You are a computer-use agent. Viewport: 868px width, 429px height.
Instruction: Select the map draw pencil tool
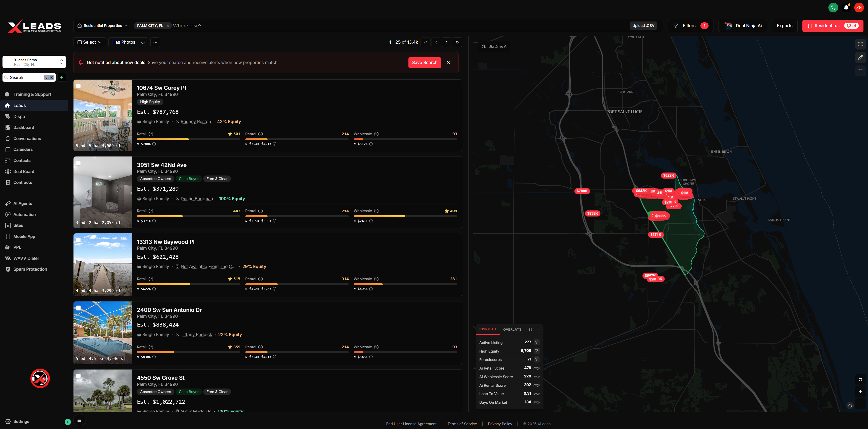(860, 57)
